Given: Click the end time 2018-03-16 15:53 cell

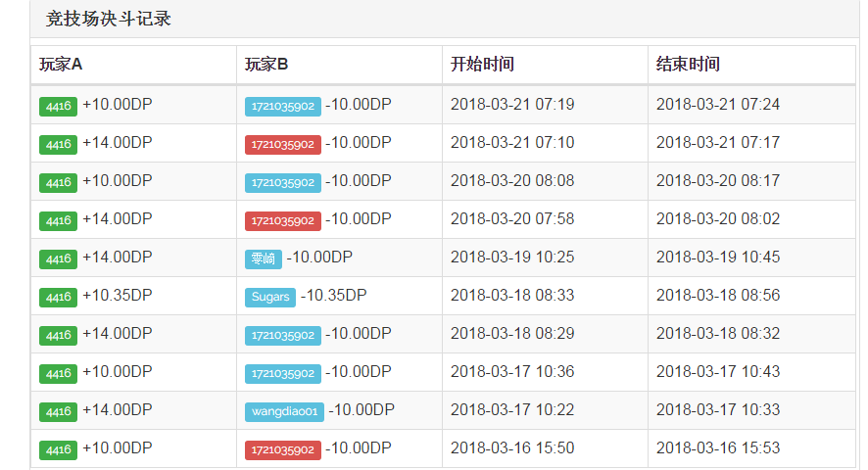Looking at the screenshot, I should (718, 448).
